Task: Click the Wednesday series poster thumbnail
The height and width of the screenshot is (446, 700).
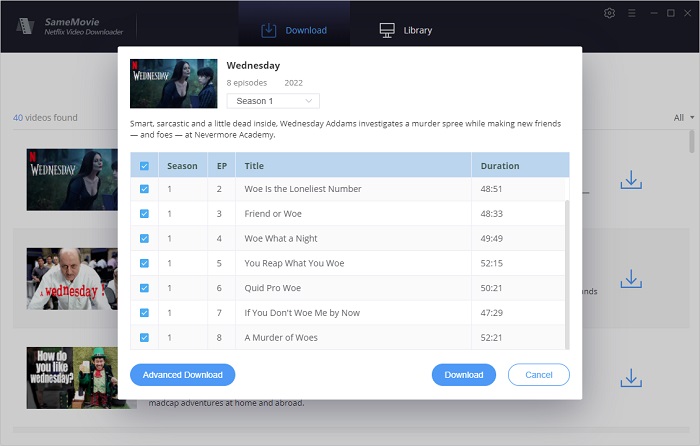Action: [x=173, y=83]
